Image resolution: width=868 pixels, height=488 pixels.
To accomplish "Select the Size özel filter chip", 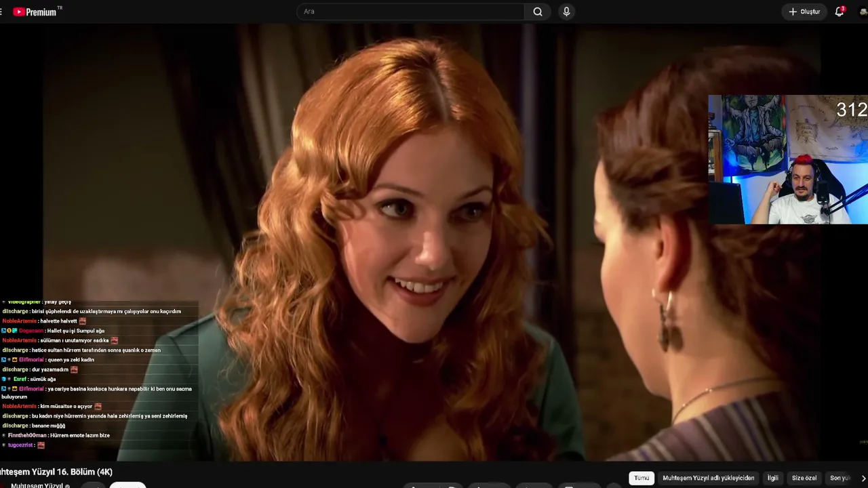I will click(x=804, y=478).
